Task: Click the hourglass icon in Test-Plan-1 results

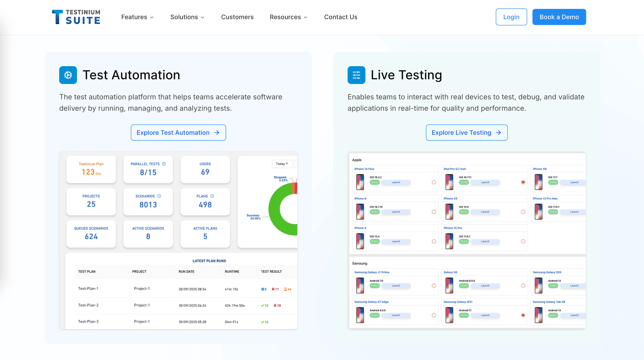Action: point(285,289)
